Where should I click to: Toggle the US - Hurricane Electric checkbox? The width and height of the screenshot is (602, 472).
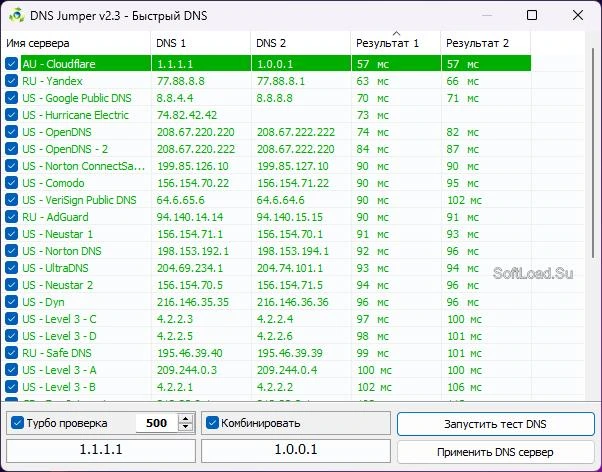click(12, 115)
